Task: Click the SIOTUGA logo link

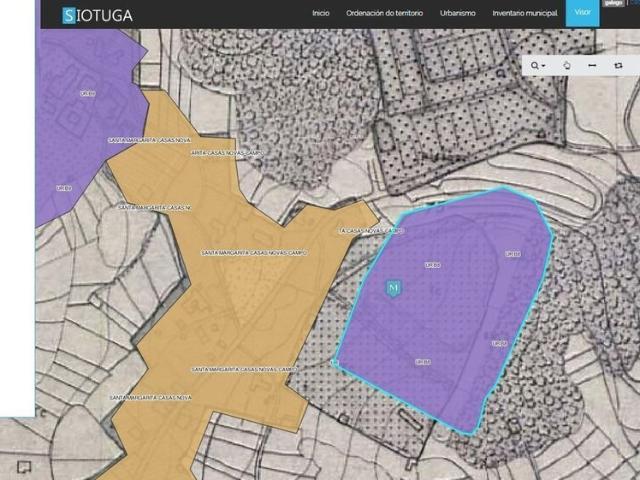Action: point(98,16)
